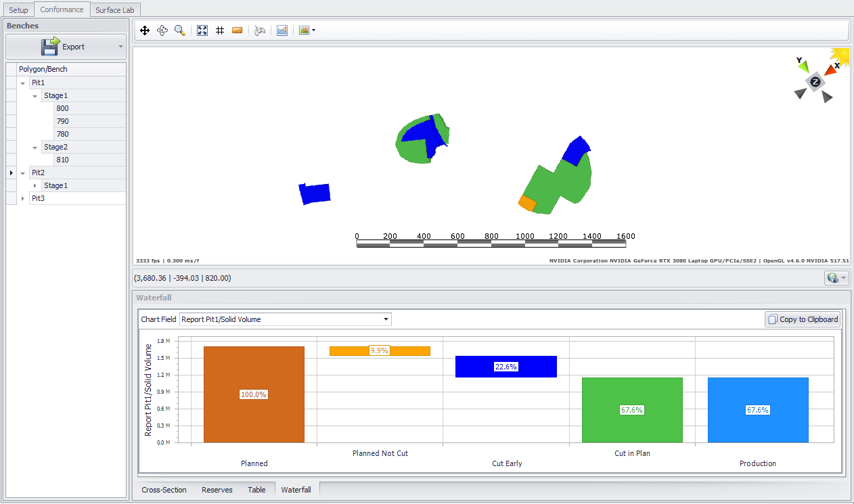The width and height of the screenshot is (854, 504).
Task: Click the orange polygon in viewport
Action: tap(527, 202)
